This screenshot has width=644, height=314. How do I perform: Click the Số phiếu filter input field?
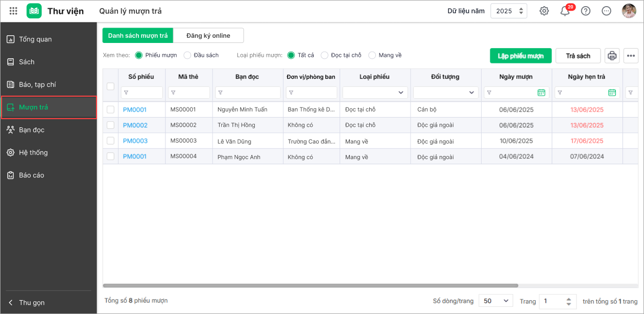[142, 93]
